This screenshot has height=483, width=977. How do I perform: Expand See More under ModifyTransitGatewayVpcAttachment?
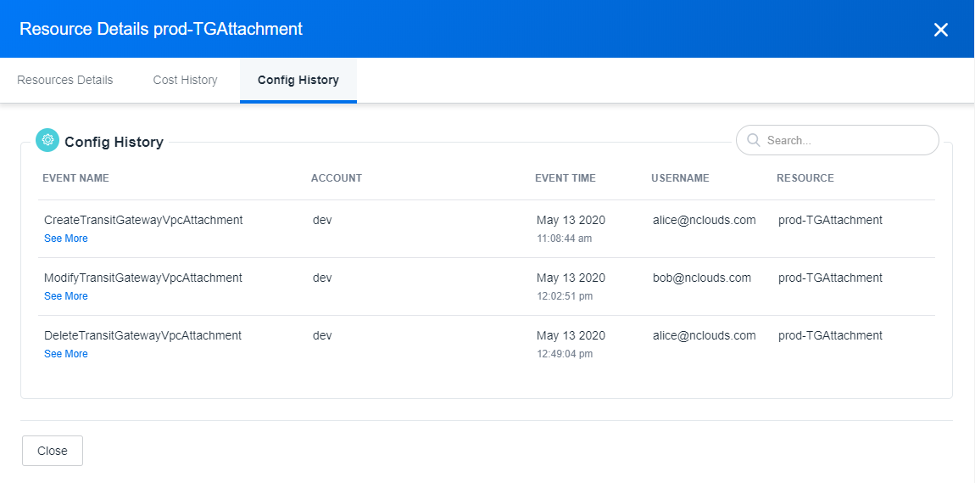pyautogui.click(x=66, y=297)
